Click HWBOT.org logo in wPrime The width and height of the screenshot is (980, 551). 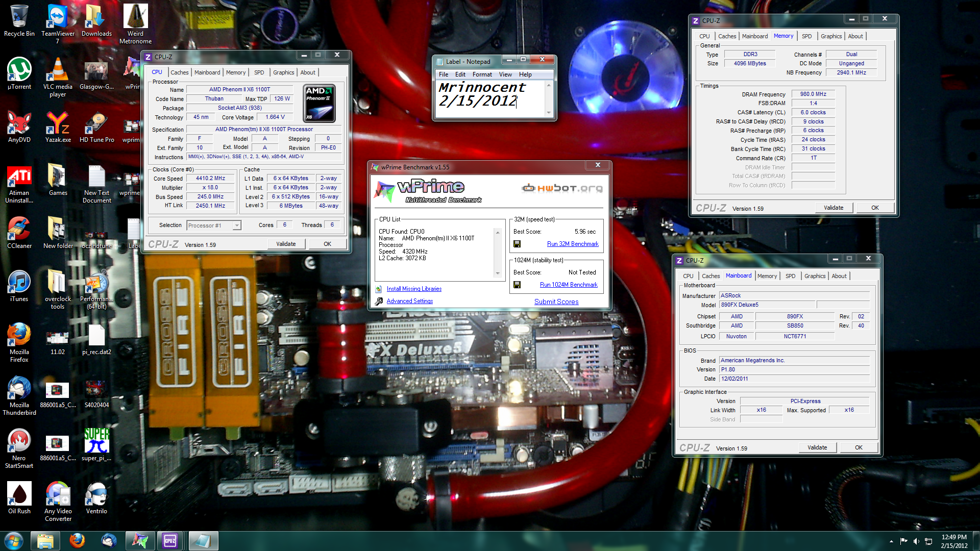tap(562, 188)
